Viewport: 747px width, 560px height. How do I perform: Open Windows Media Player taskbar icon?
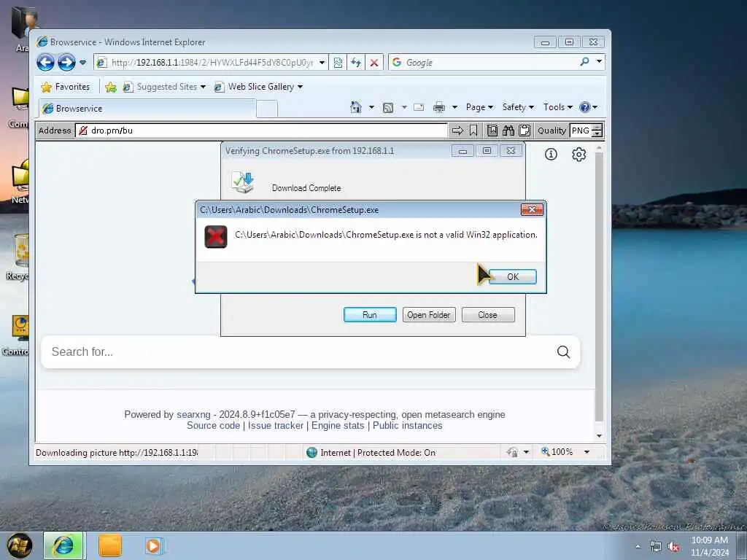[x=155, y=545]
